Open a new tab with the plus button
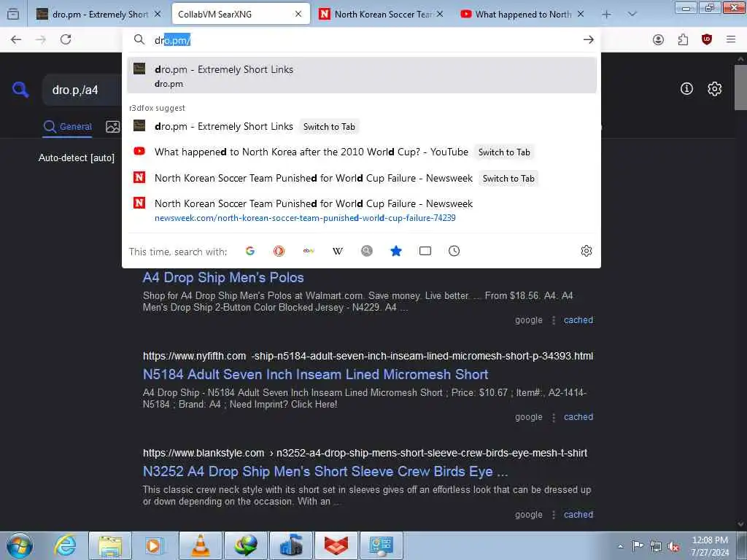747x560 pixels. point(606,15)
